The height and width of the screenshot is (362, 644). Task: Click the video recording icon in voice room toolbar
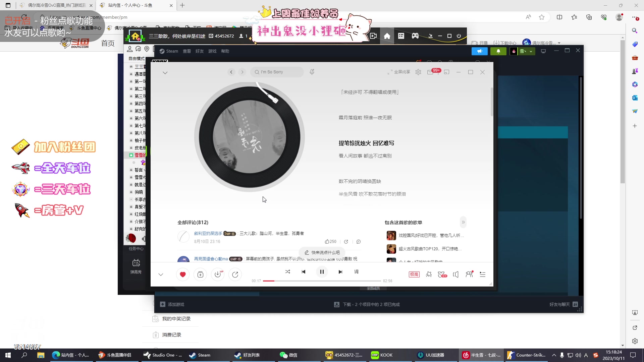pyautogui.click(x=373, y=36)
